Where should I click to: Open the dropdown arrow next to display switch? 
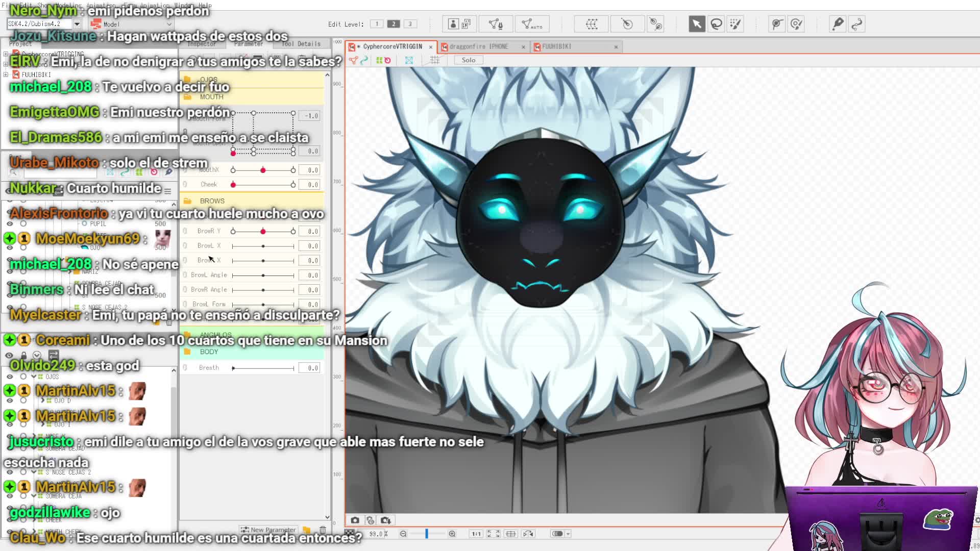(568, 534)
